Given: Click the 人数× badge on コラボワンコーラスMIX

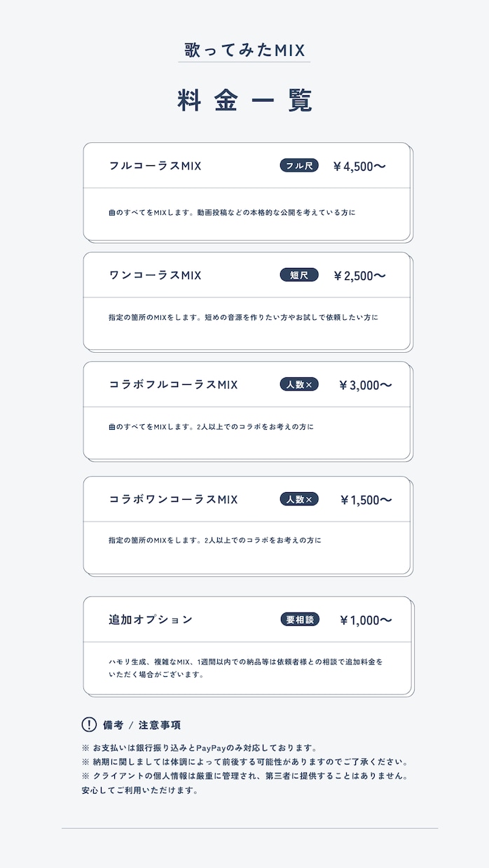Looking at the screenshot, I should tap(299, 499).
